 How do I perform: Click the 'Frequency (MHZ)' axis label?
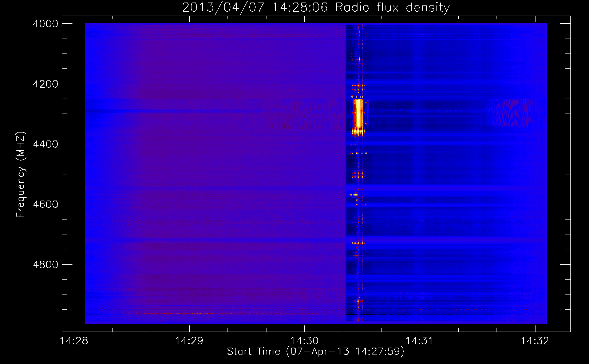21,174
